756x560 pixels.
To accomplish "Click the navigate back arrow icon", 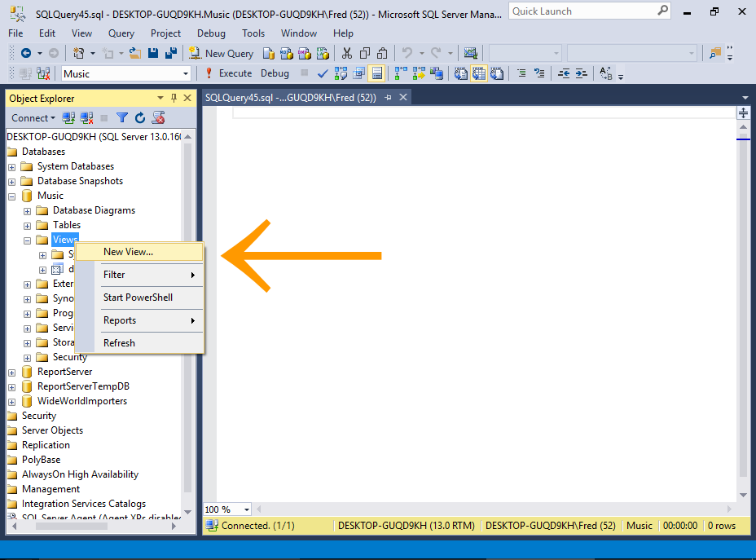I will 26,53.
